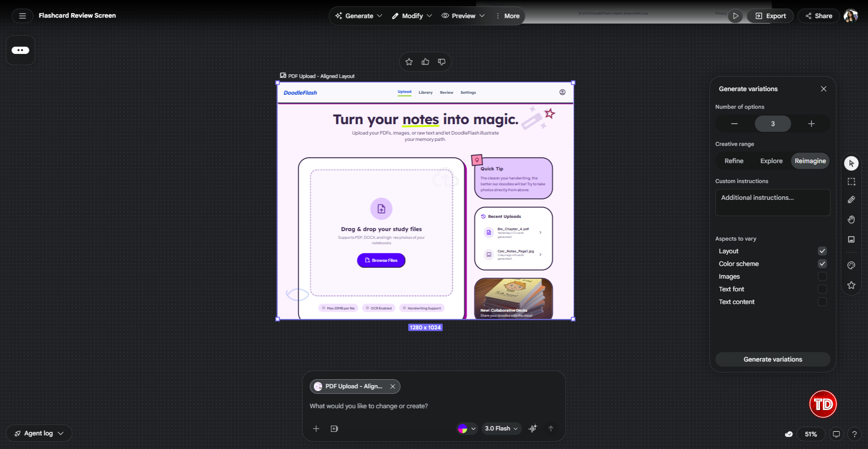Select the Pencil annotation tool
868x449 pixels.
[851, 199]
